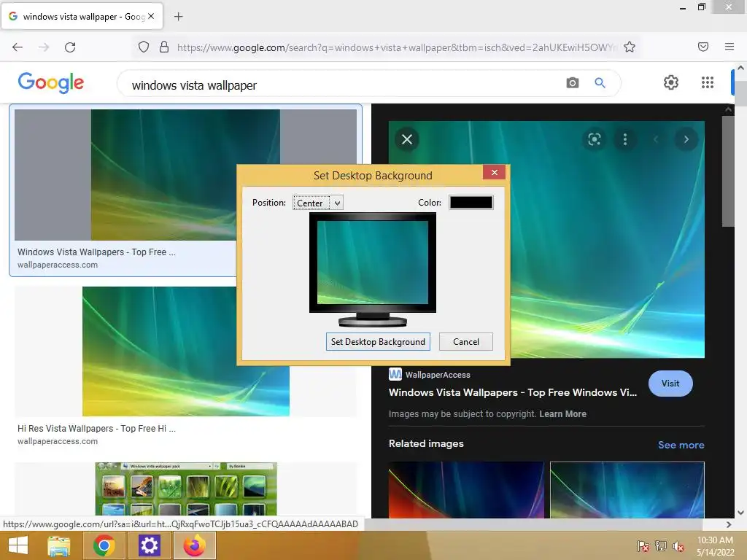Select Hi Res Vista Wallpapers thumbnail
The height and width of the screenshot is (560, 747).
(x=186, y=351)
